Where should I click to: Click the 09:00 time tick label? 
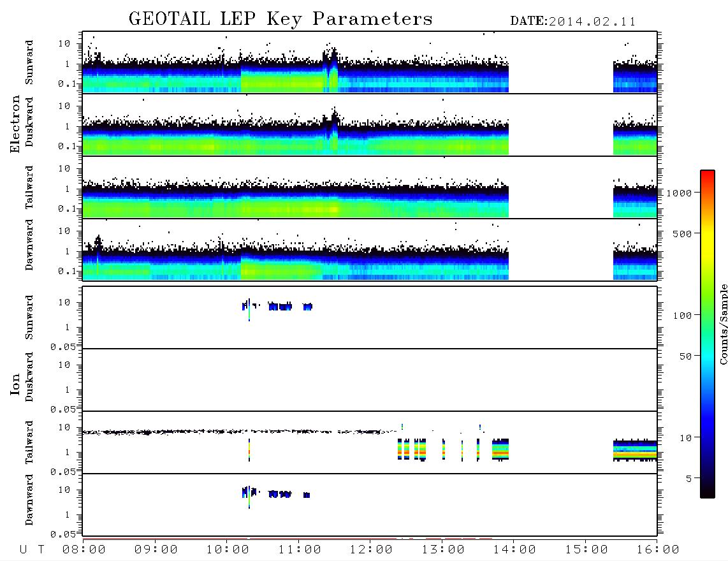[x=156, y=550]
